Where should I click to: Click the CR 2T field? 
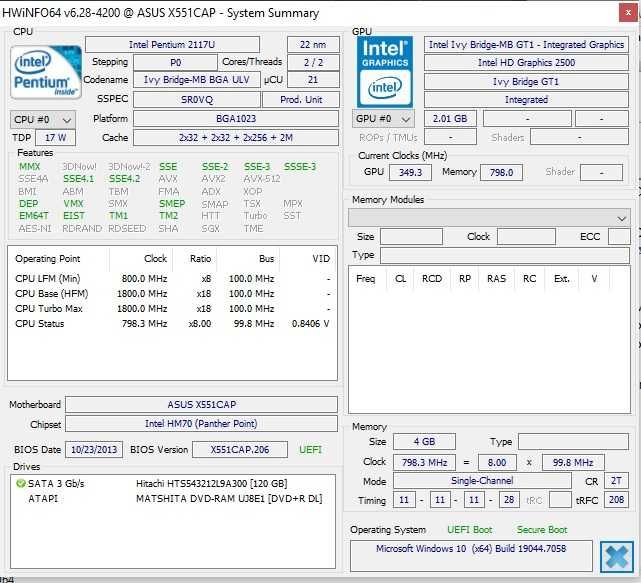click(x=616, y=481)
